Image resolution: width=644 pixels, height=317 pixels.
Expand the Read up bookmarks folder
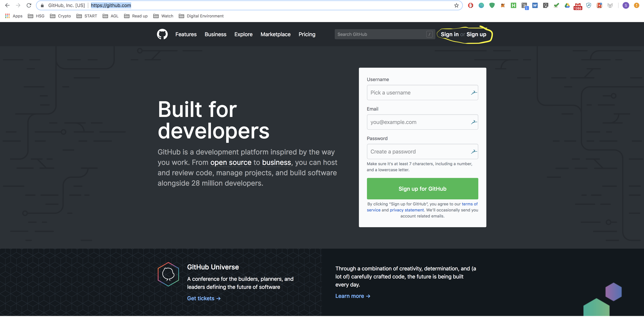(136, 16)
